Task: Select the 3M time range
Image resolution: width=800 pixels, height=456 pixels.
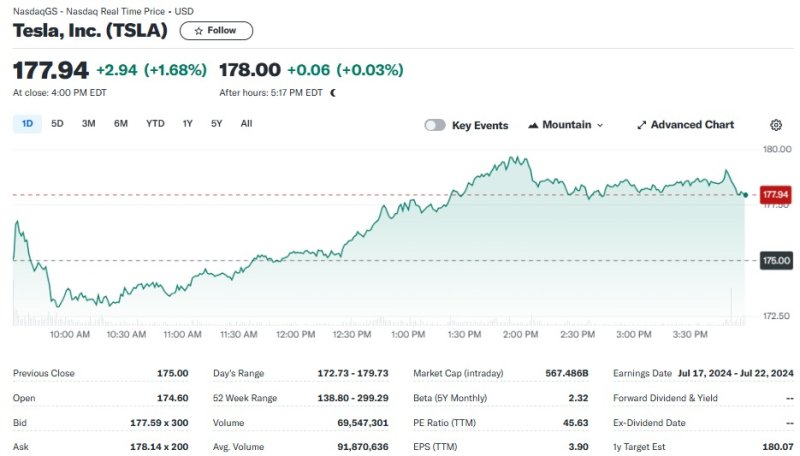Action: pos(88,124)
